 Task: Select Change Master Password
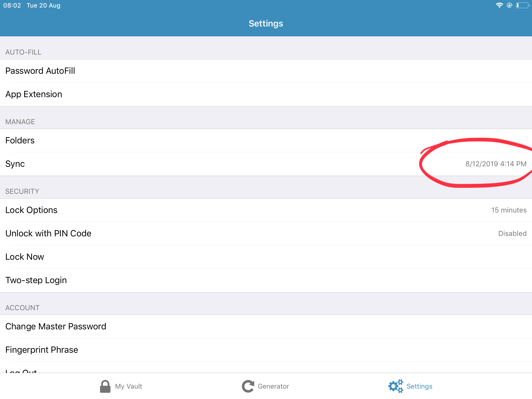click(56, 327)
